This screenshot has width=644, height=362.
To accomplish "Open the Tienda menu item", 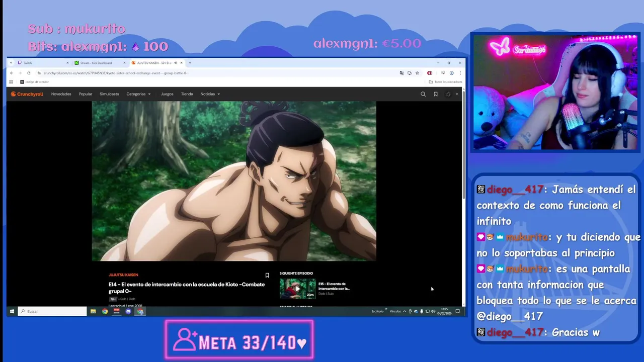I will pos(187,94).
